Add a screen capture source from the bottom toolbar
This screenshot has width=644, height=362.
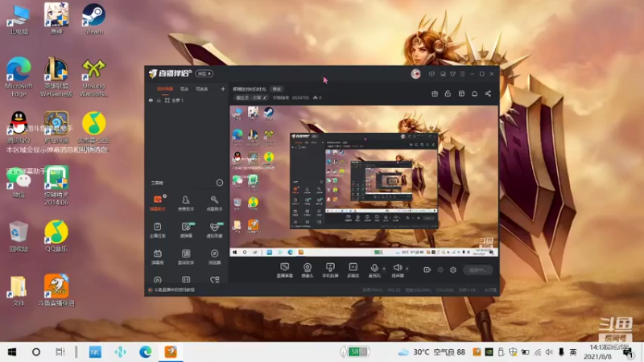(285, 270)
